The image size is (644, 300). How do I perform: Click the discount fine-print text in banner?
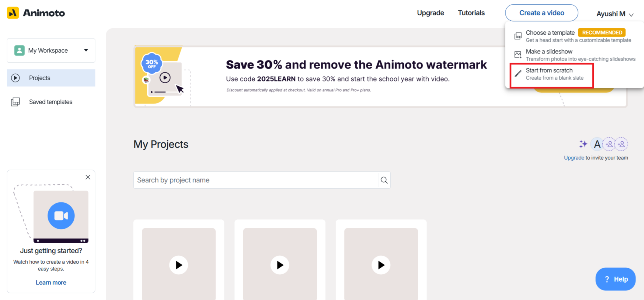click(x=299, y=90)
